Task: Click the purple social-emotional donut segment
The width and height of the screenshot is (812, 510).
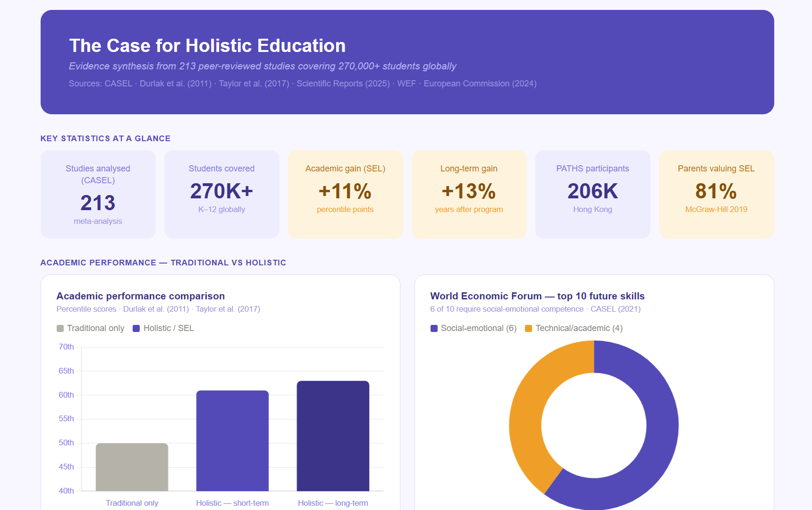Action: coord(661,425)
